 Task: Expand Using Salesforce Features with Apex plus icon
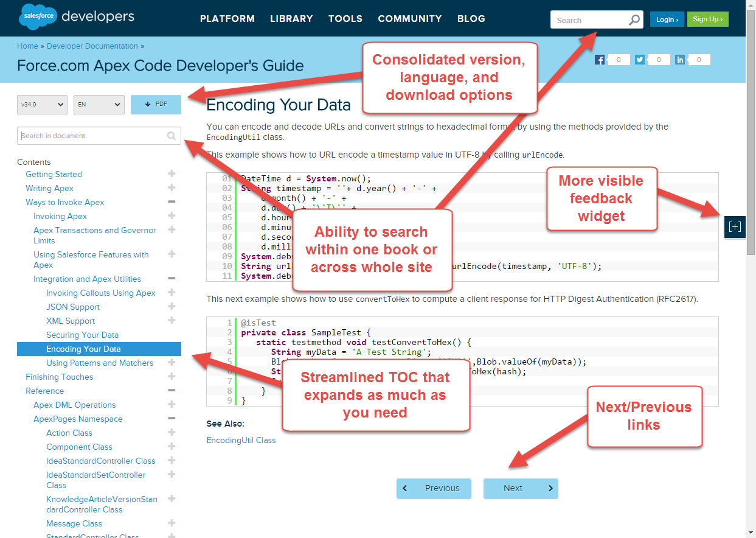tap(172, 254)
